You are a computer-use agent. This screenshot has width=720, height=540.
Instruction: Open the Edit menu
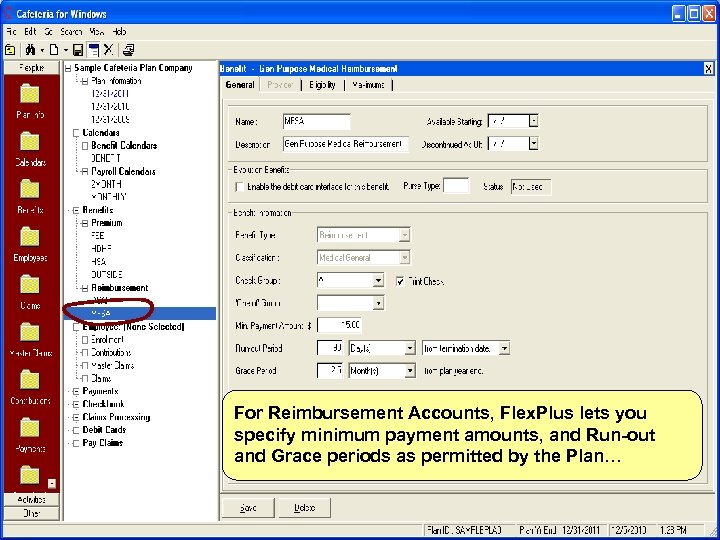click(x=30, y=32)
